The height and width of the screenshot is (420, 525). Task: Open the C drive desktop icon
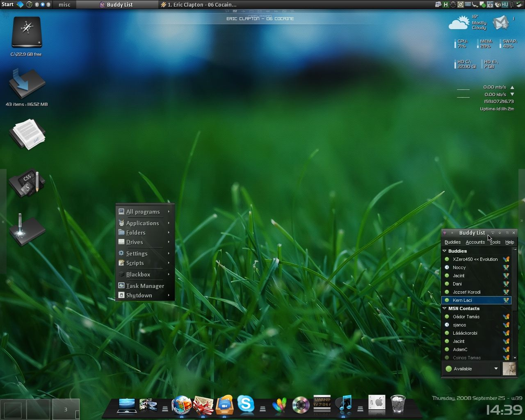[27, 33]
